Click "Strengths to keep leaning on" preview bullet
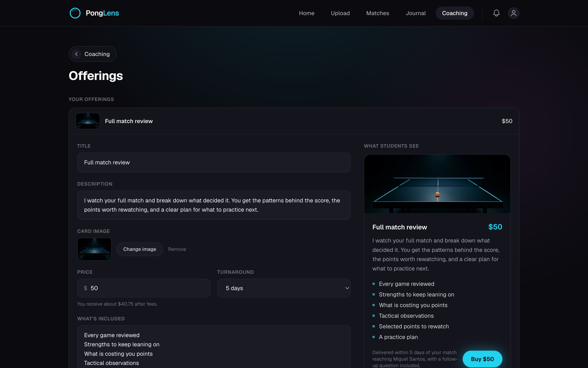This screenshot has height=368, width=588. 416,294
